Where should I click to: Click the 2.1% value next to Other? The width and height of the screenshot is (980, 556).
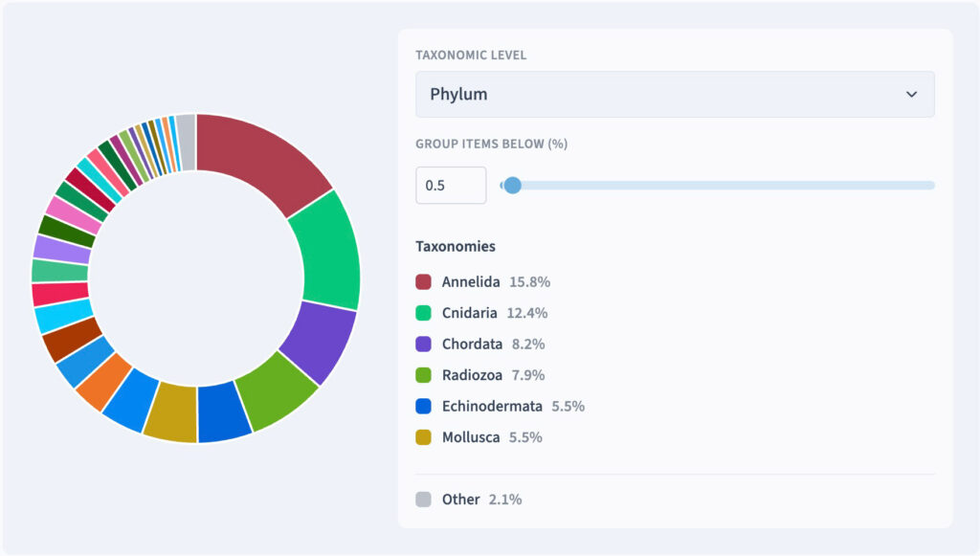coord(505,500)
